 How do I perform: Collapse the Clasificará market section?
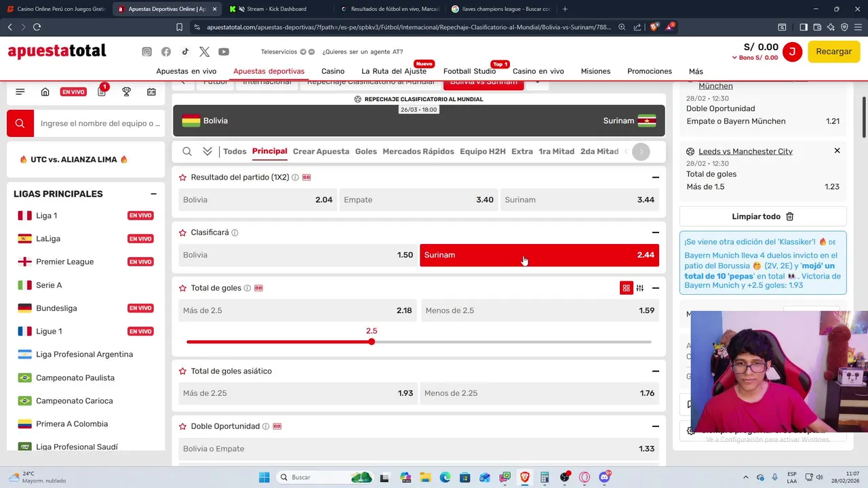(x=655, y=232)
